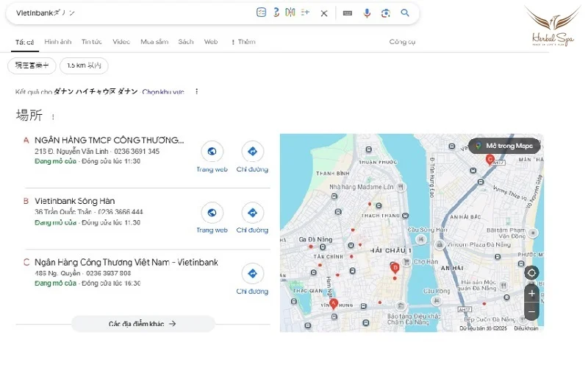
Task: Click the Điều khoản terms link on map
Action: (526, 328)
